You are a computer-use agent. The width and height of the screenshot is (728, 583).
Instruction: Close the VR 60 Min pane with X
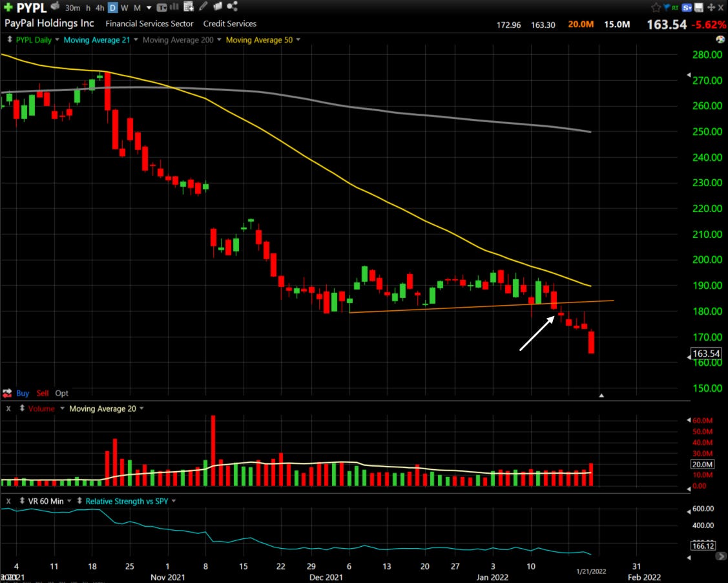(8, 502)
